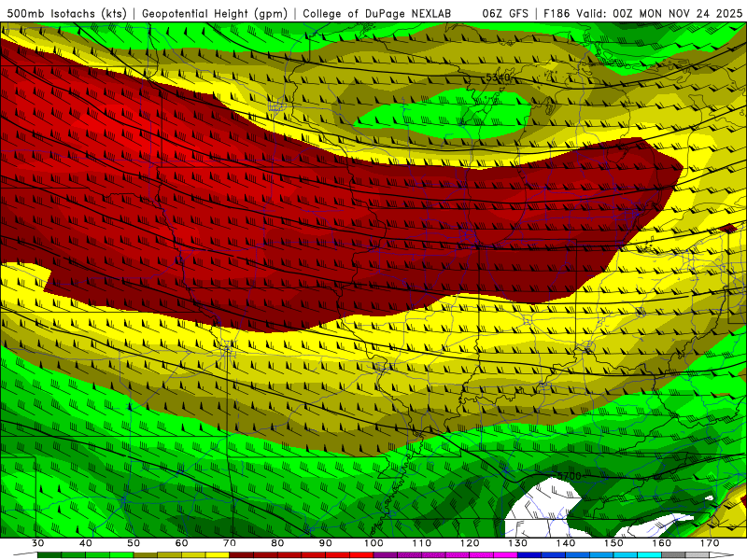Click the 'Valid: 00Z MON NOV 24 2025' text

coord(659,14)
